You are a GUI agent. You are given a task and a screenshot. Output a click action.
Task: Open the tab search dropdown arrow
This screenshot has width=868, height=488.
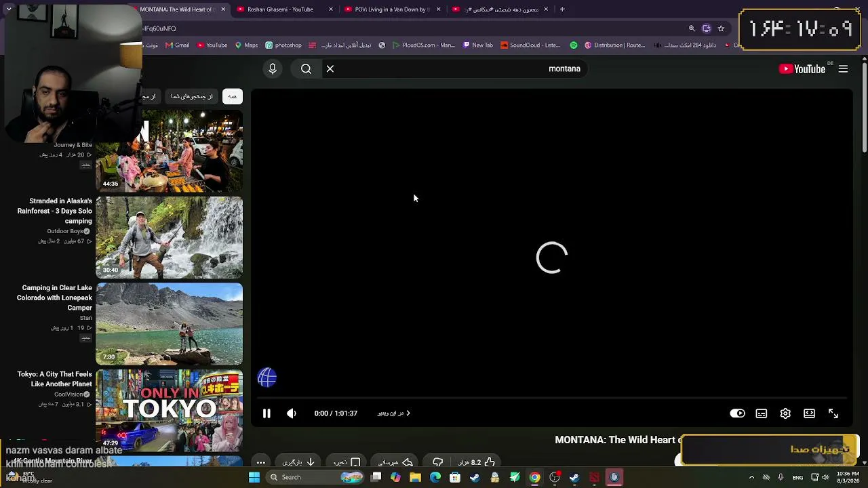coord(8,9)
